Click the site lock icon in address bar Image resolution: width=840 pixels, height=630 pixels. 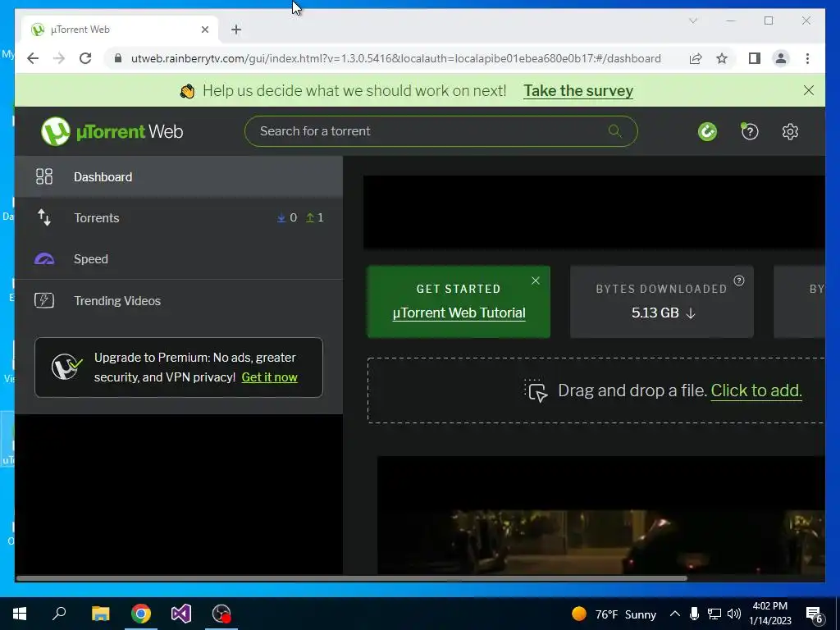coord(118,58)
